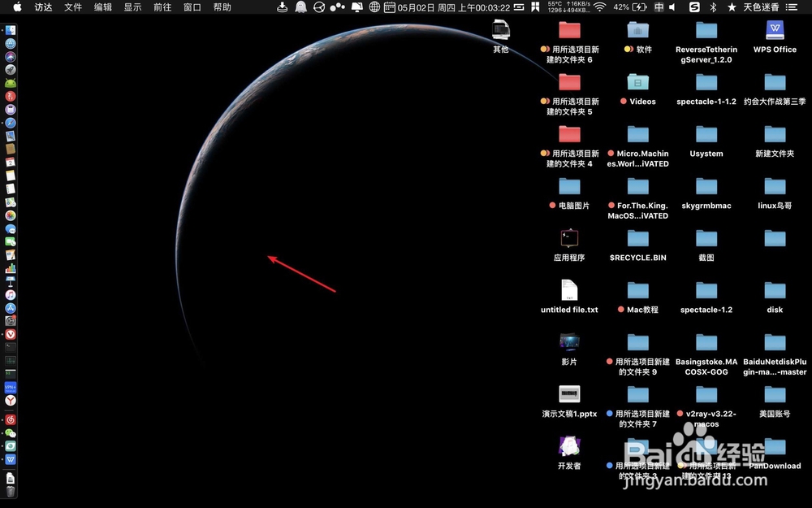Open the App Store in dock
Viewport: 812px width, 508px height.
[11, 308]
